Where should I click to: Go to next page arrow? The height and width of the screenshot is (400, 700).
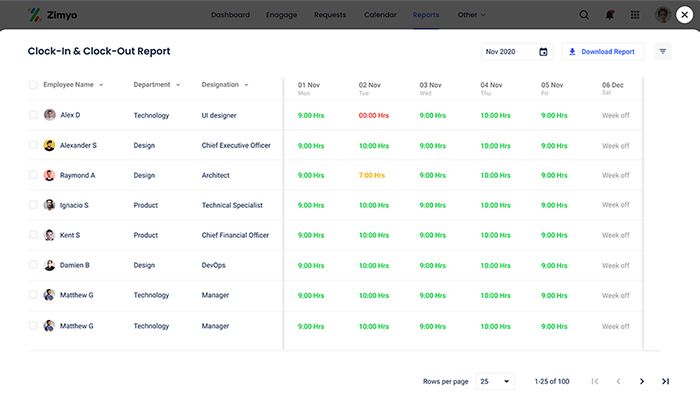(x=642, y=381)
